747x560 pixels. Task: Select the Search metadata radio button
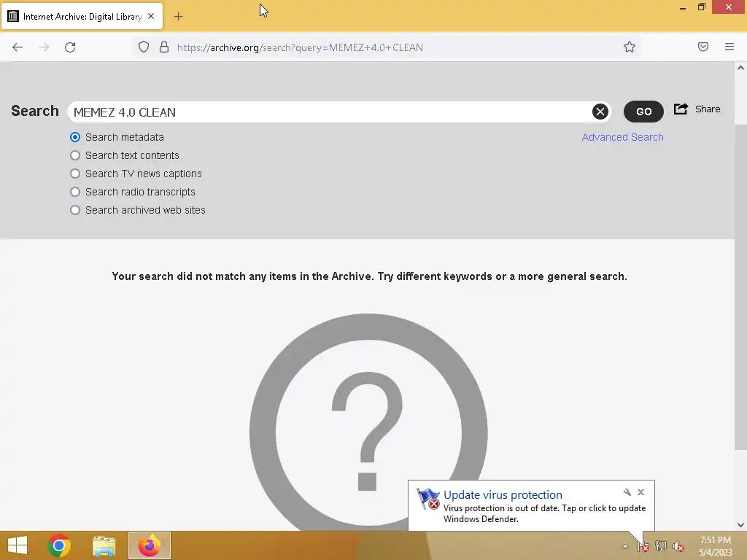pyautogui.click(x=75, y=137)
